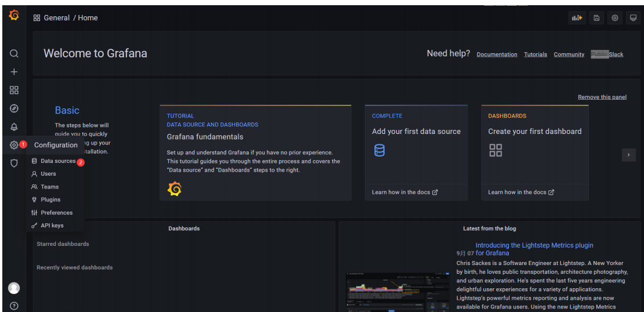The height and width of the screenshot is (312, 644).
Task: Click the Configuration menu header
Action: (x=56, y=145)
